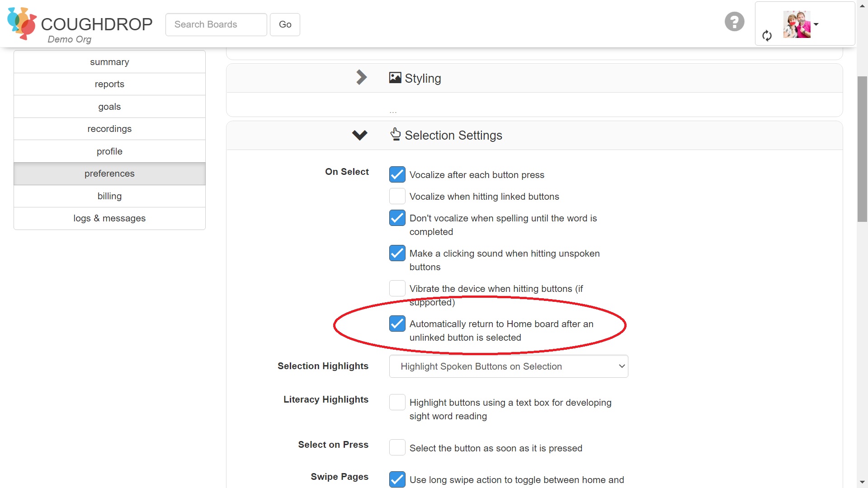Click the Demo Org subtitle

click(x=70, y=39)
